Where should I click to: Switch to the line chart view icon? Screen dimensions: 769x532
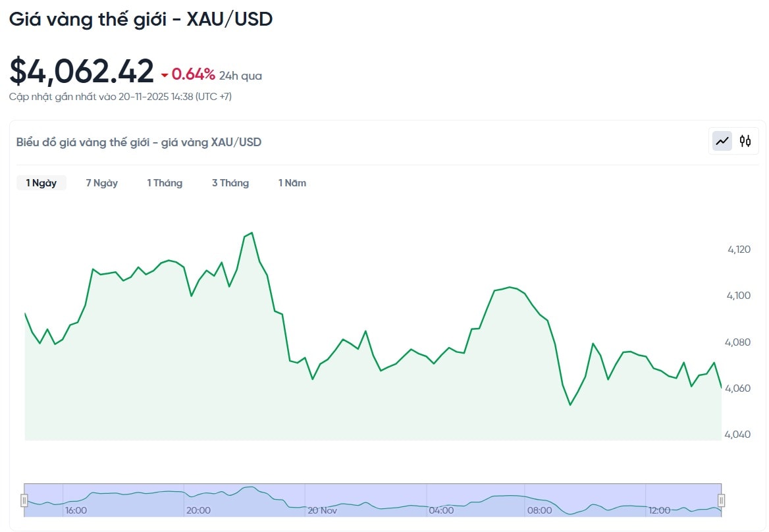[x=722, y=141]
